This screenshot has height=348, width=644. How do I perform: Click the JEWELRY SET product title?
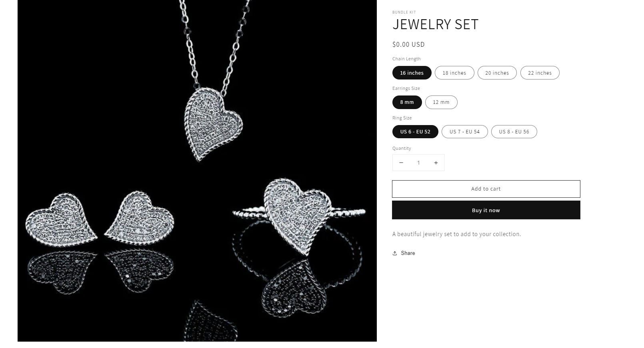pyautogui.click(x=435, y=24)
